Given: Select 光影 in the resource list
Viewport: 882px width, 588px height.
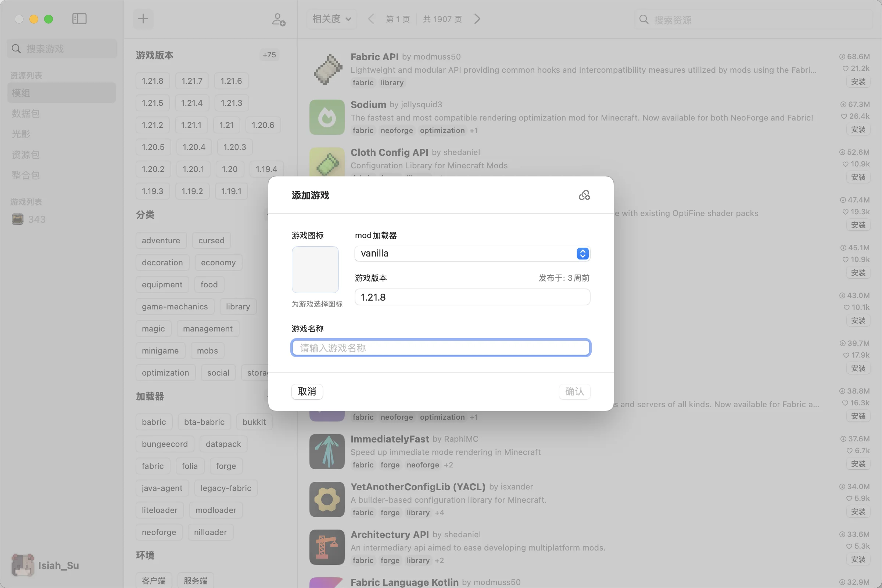Looking at the screenshot, I should click(x=21, y=134).
